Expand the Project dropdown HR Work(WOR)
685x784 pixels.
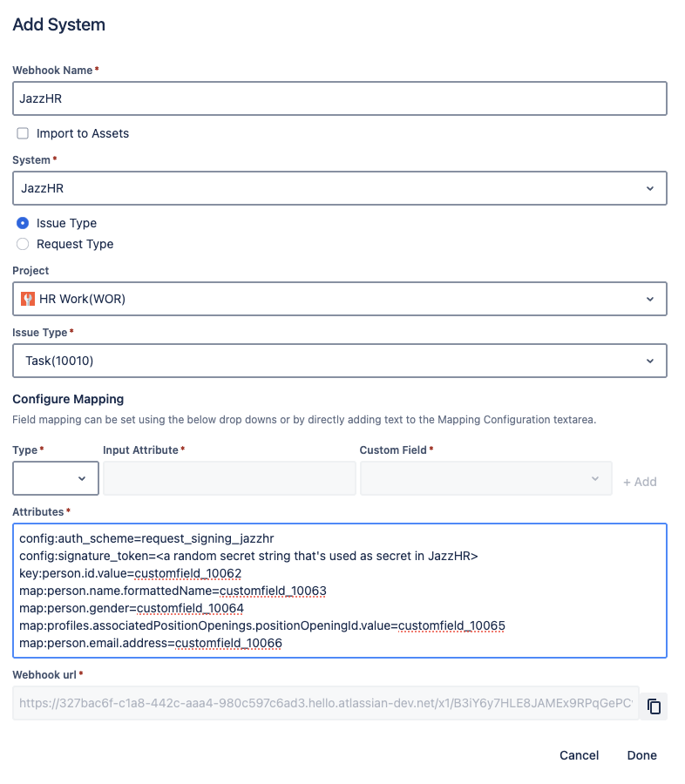[340, 299]
